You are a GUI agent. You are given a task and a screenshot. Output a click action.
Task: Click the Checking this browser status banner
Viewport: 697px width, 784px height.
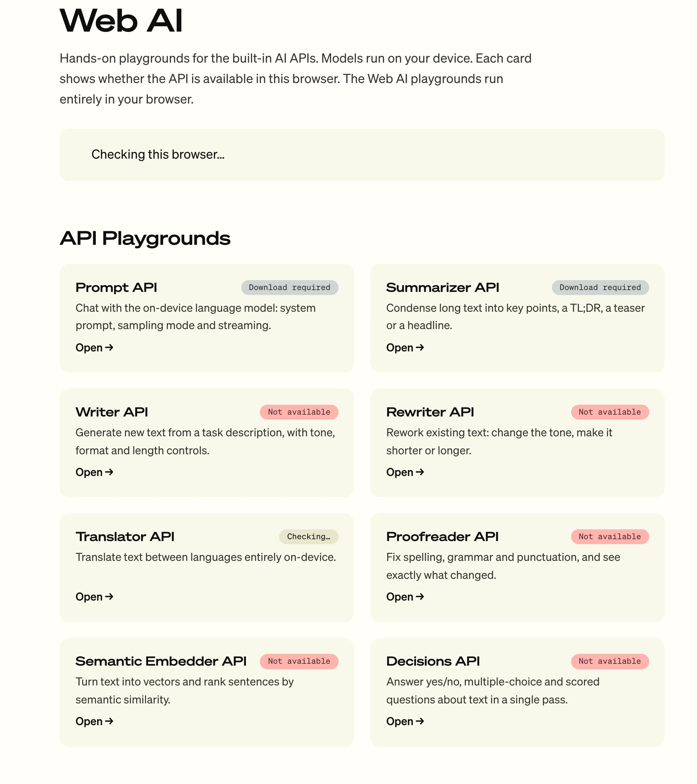click(x=362, y=155)
